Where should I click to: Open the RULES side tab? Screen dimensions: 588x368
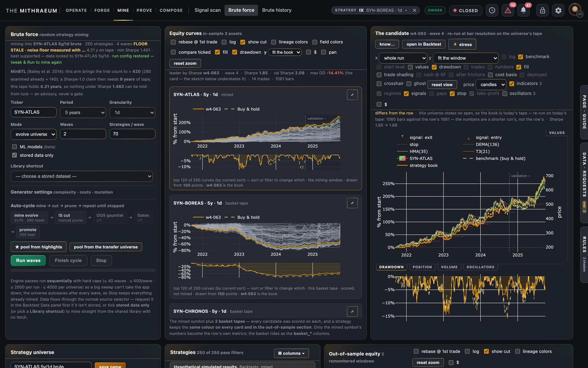[x=584, y=254]
